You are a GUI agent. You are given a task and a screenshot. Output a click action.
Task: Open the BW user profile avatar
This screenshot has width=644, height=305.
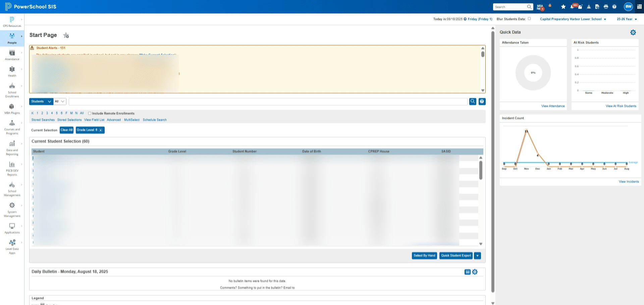tap(628, 7)
